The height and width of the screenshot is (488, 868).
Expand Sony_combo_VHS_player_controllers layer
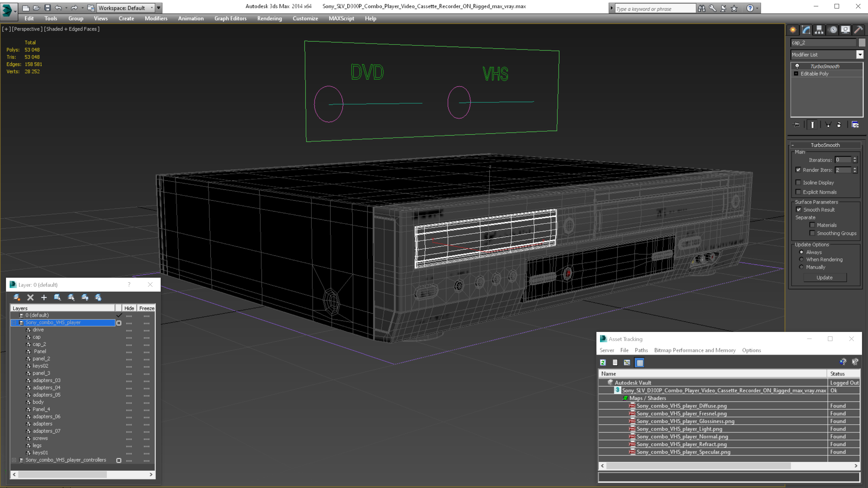tap(14, 460)
